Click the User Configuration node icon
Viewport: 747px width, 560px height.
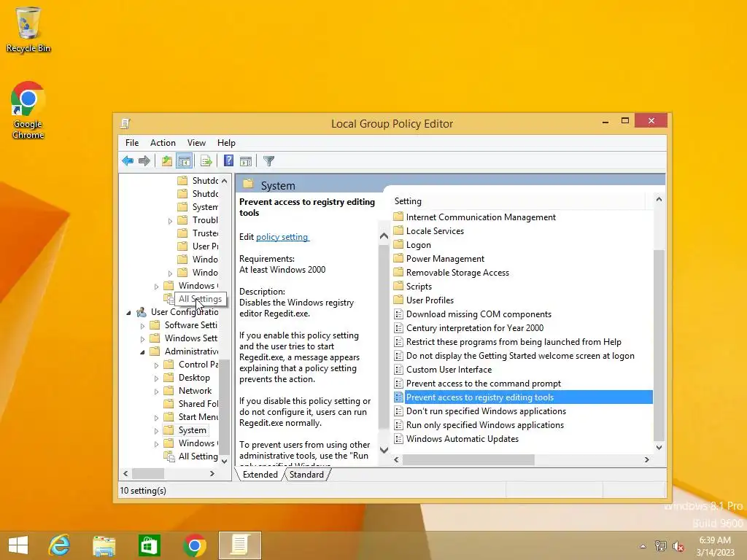coord(141,312)
